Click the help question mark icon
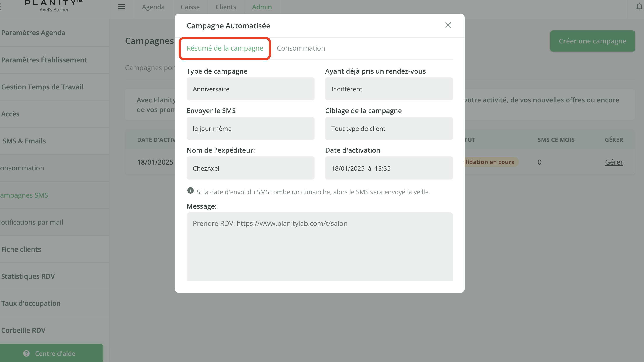This screenshot has height=362, width=644. point(26,353)
